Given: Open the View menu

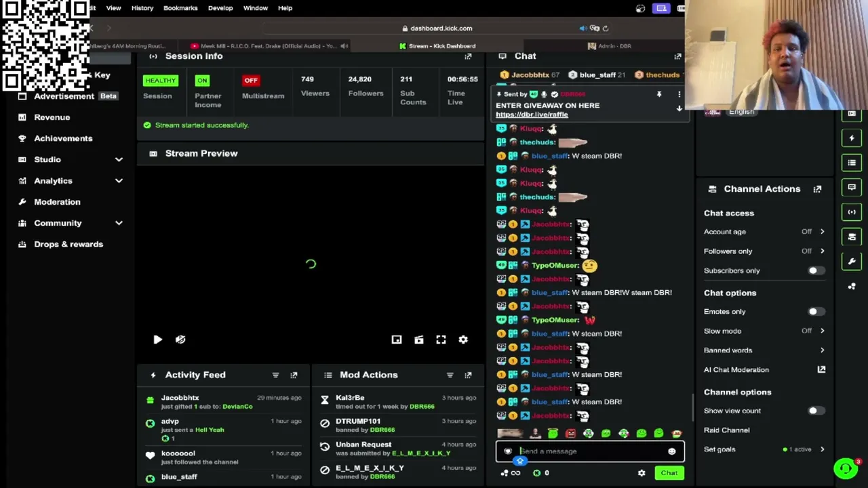Looking at the screenshot, I should (113, 8).
